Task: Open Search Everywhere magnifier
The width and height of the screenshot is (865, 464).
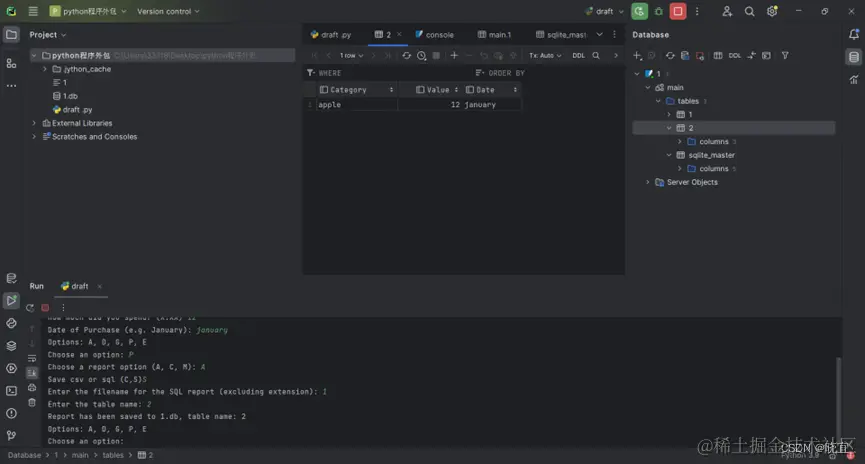Action: [x=749, y=11]
